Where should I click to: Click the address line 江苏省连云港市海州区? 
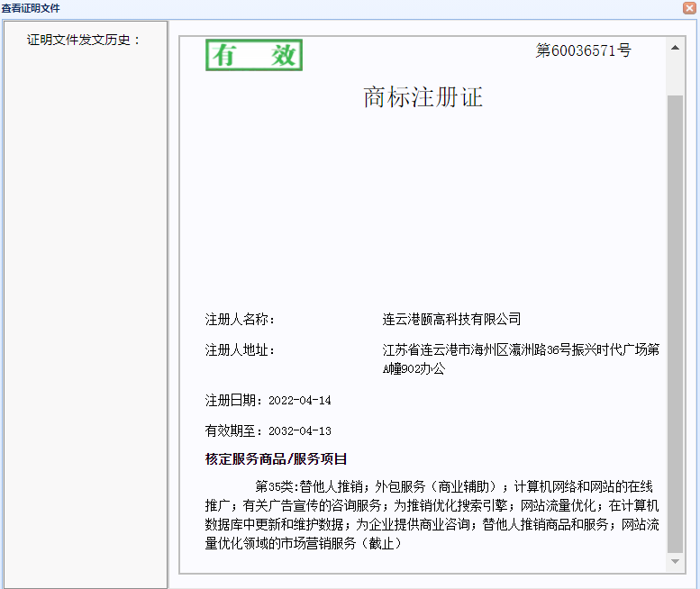(x=521, y=349)
